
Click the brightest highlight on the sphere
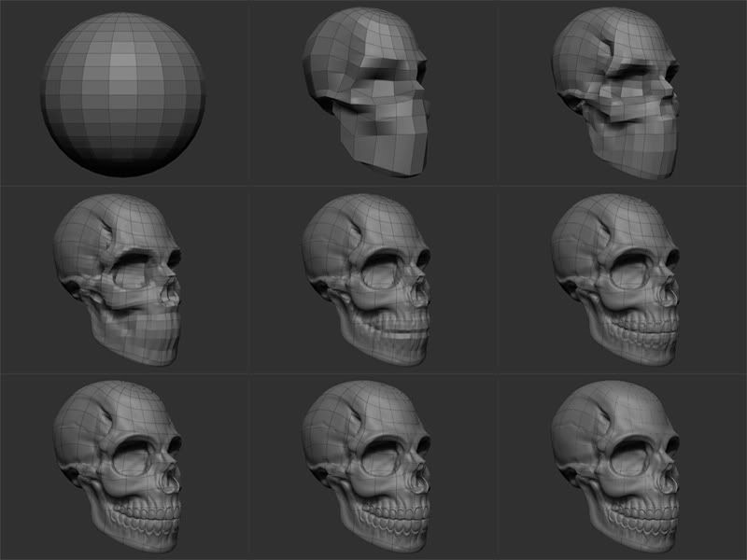[x=126, y=61]
